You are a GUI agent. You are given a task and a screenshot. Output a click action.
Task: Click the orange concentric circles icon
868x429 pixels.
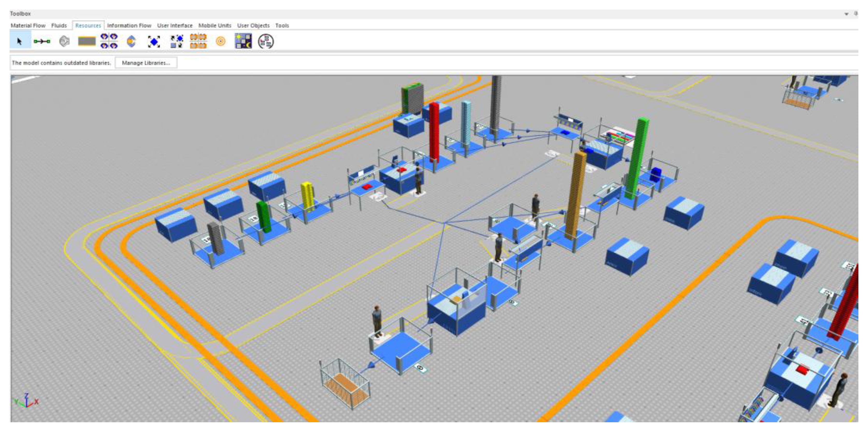(220, 41)
